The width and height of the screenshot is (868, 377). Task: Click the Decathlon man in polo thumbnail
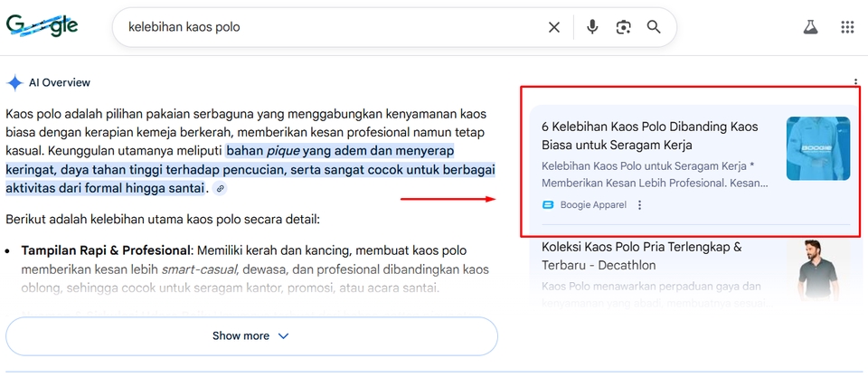click(817, 269)
